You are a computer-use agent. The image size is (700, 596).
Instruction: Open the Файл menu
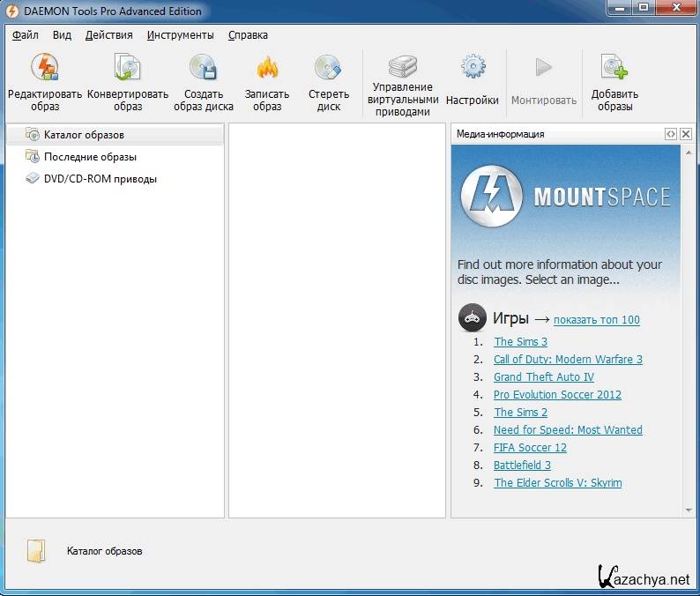[26, 35]
